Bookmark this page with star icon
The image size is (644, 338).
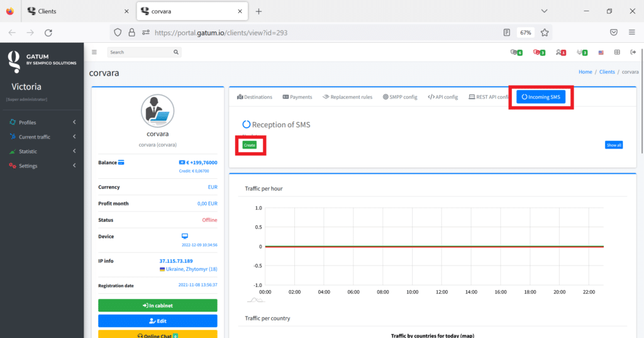pyautogui.click(x=545, y=33)
